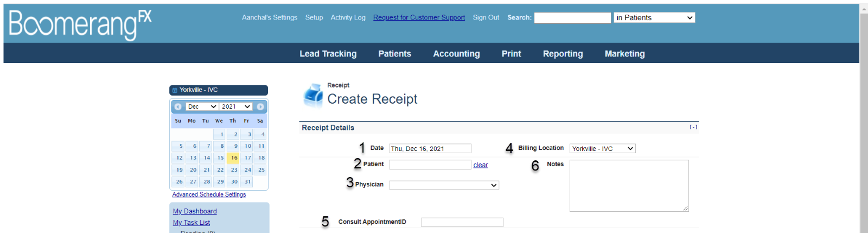Viewport: 868px width, 233px height.
Task: Open the search scope 'in Patients' dropdown
Action: [654, 18]
